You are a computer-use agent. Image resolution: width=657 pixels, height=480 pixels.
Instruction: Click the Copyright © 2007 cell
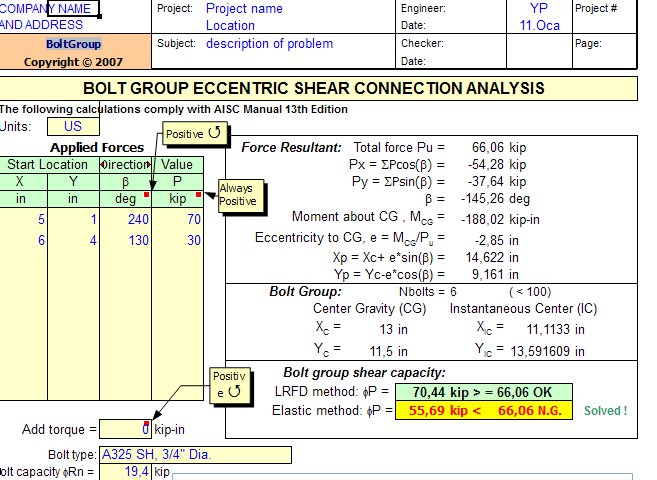(x=73, y=62)
